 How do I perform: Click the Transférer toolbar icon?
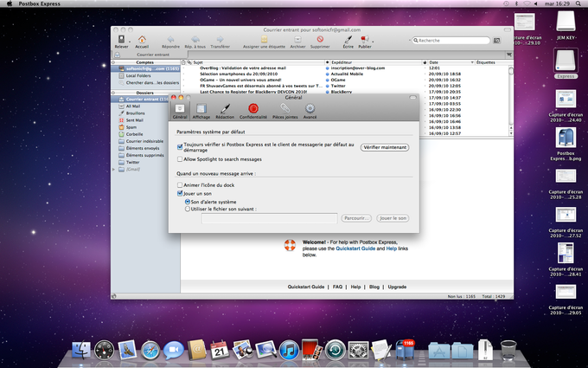[x=220, y=40]
